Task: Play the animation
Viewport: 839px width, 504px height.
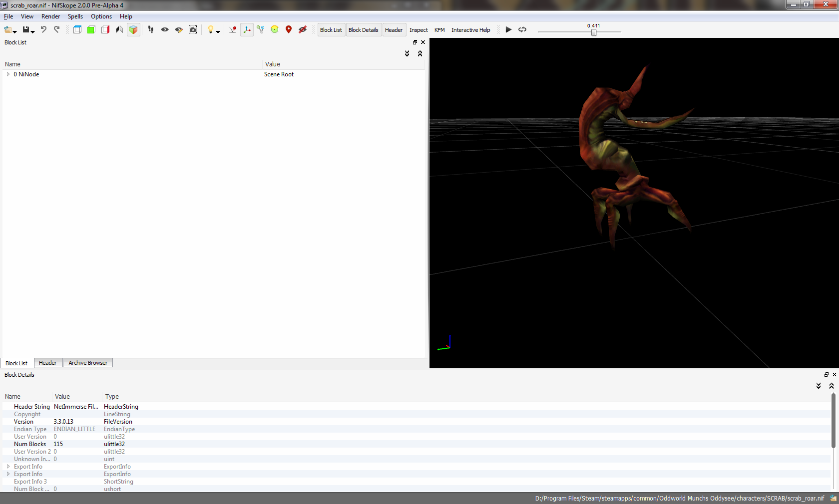Action: [x=508, y=30]
